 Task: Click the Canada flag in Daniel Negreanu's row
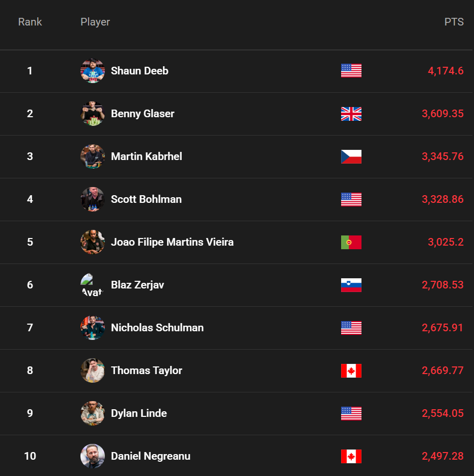point(351,456)
